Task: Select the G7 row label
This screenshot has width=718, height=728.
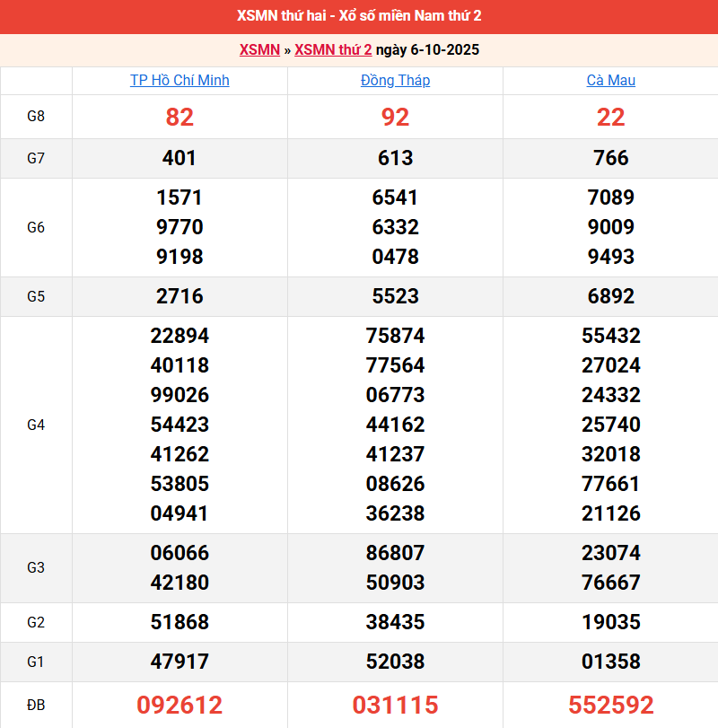Action: click(x=36, y=158)
